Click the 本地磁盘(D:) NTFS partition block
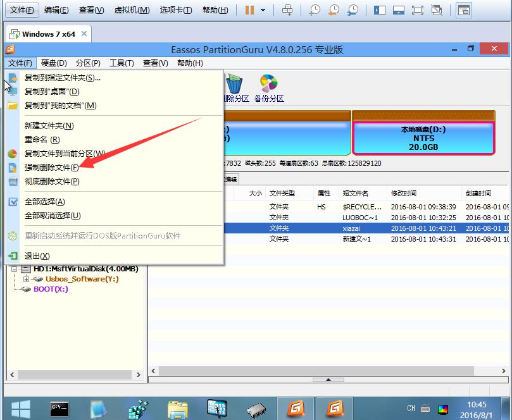 coord(423,138)
